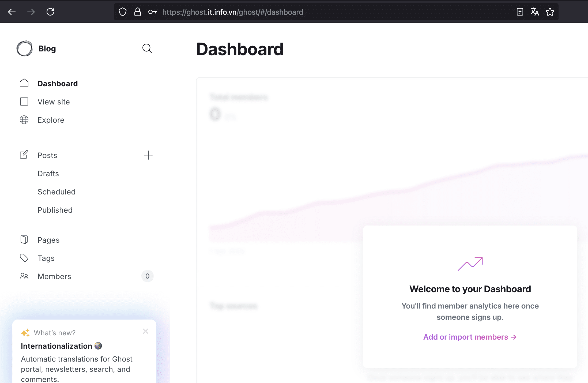Viewport: 588px width, 383px height.
Task: Create a new post with the plus icon
Action: [x=148, y=155]
